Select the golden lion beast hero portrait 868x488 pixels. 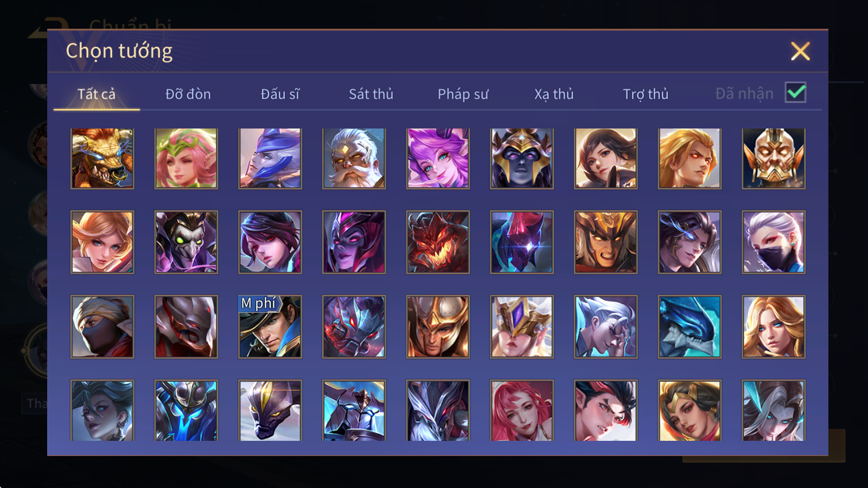point(102,158)
